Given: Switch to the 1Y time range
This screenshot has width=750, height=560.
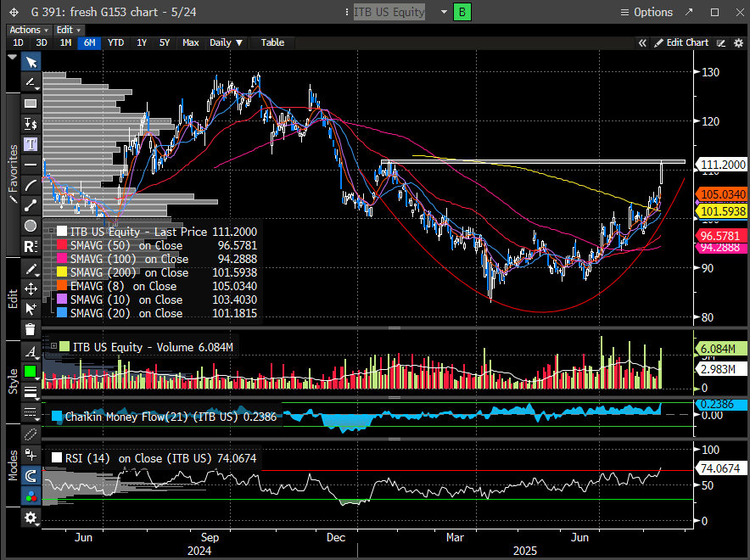Looking at the screenshot, I should click(142, 42).
